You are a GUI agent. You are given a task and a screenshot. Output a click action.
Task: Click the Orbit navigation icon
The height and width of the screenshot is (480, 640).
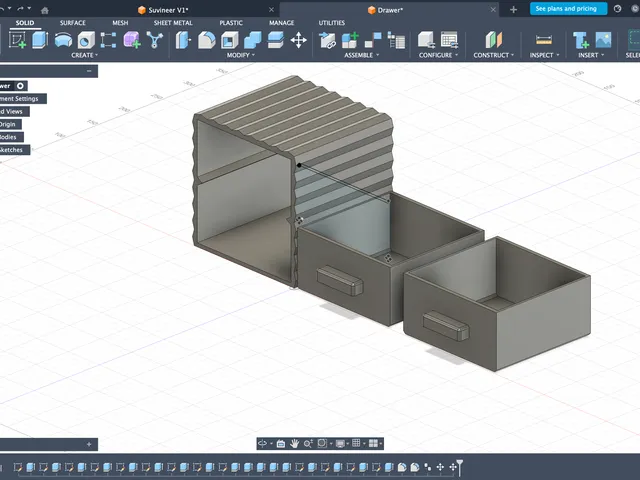[262, 443]
